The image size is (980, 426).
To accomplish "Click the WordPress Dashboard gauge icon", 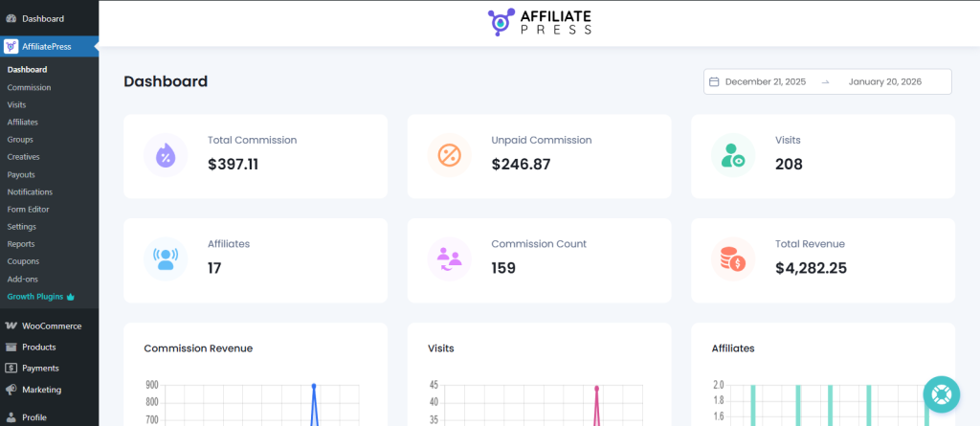I will [11, 19].
